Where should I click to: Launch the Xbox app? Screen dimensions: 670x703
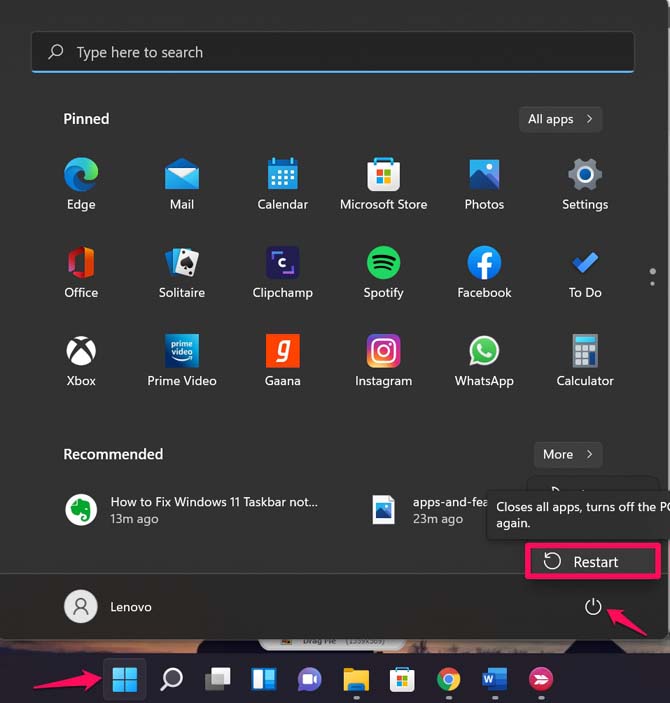[81, 360]
